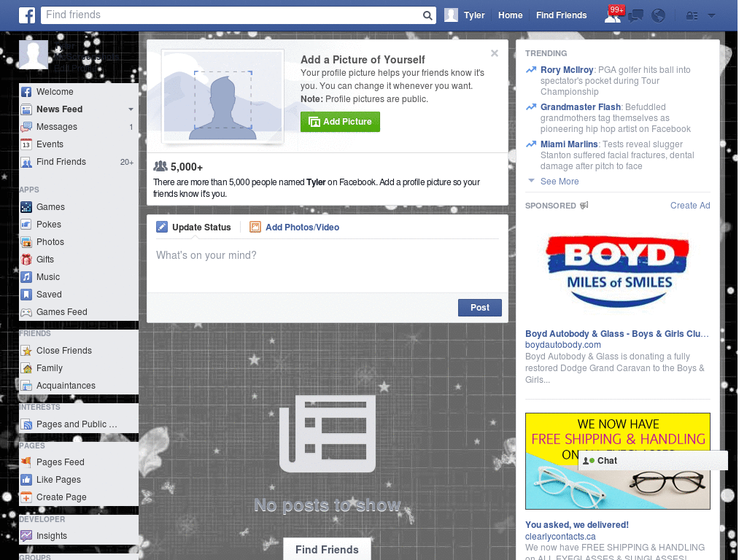Click the green Add Picture button
This screenshot has height=560, width=747.
(340, 122)
